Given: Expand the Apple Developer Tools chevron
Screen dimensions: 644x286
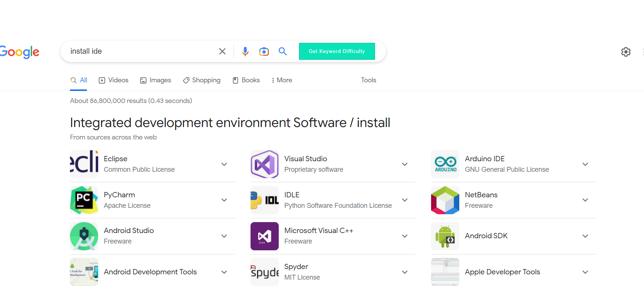Looking at the screenshot, I should click(x=585, y=272).
